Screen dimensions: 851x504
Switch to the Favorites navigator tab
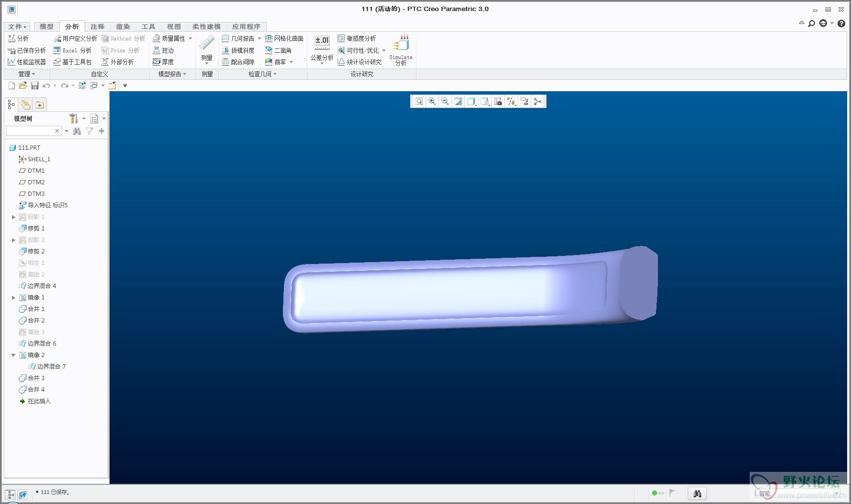(39, 105)
